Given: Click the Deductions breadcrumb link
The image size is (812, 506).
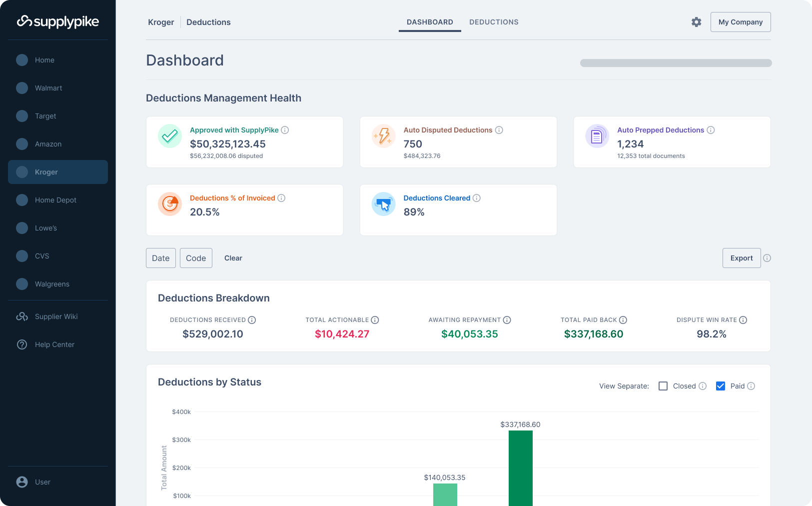Looking at the screenshot, I should 208,22.
